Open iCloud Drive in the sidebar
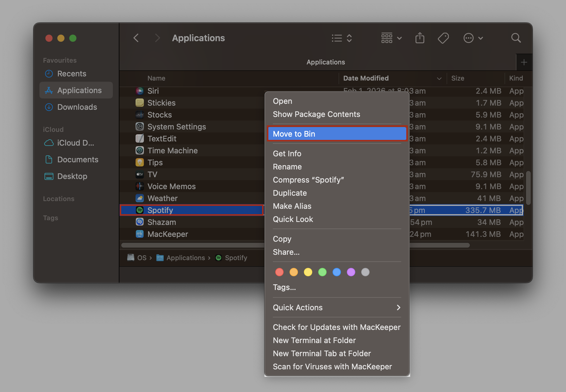The width and height of the screenshot is (566, 392). pos(76,143)
